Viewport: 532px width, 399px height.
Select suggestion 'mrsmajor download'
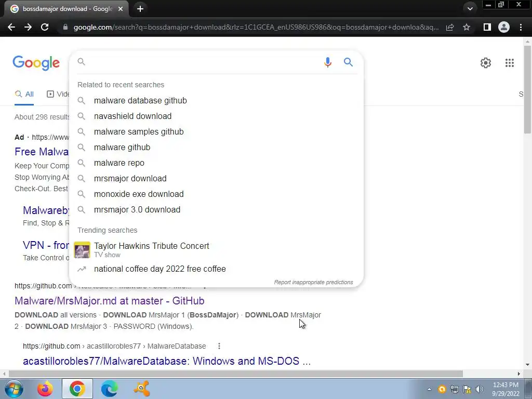216,179
